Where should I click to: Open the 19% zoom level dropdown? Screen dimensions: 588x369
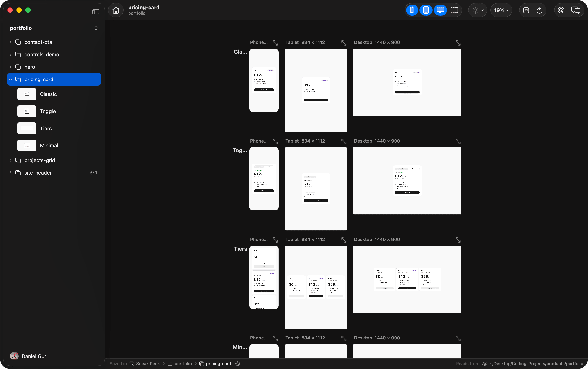point(501,10)
